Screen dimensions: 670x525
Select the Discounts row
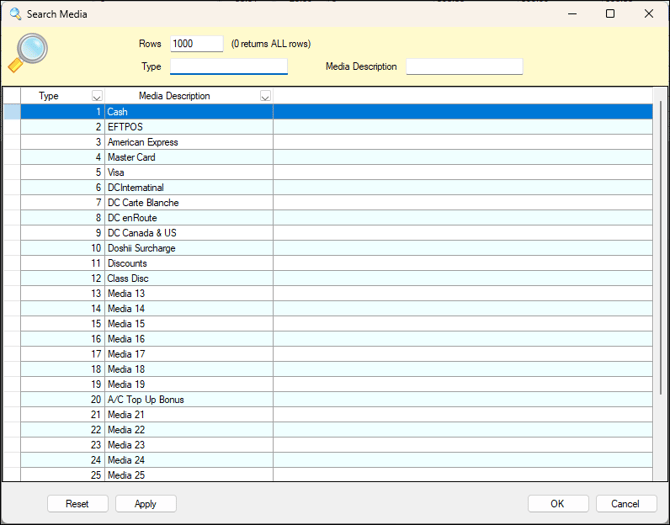[336, 263]
